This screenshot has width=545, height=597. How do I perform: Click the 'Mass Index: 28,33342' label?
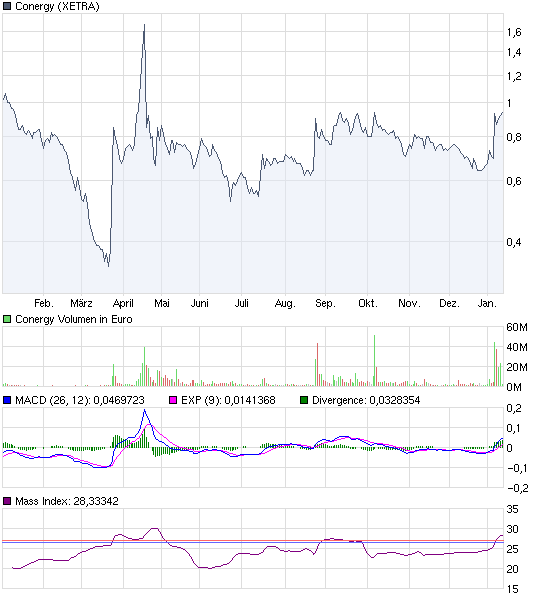point(67,501)
